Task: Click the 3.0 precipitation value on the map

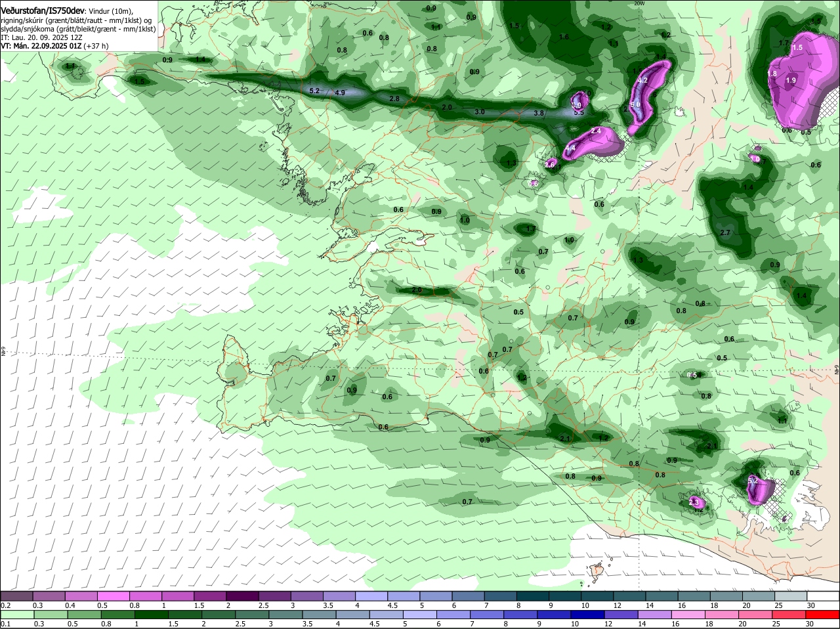Action: [480, 112]
